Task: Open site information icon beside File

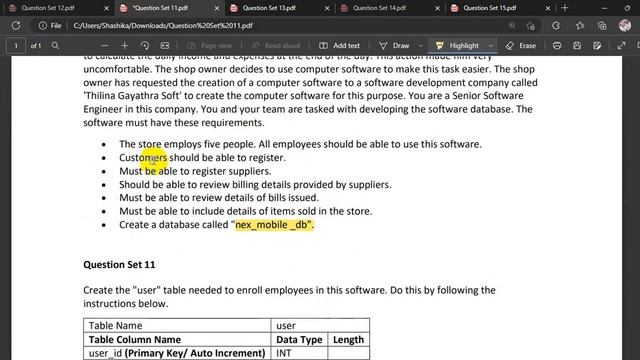Action: click(42, 26)
